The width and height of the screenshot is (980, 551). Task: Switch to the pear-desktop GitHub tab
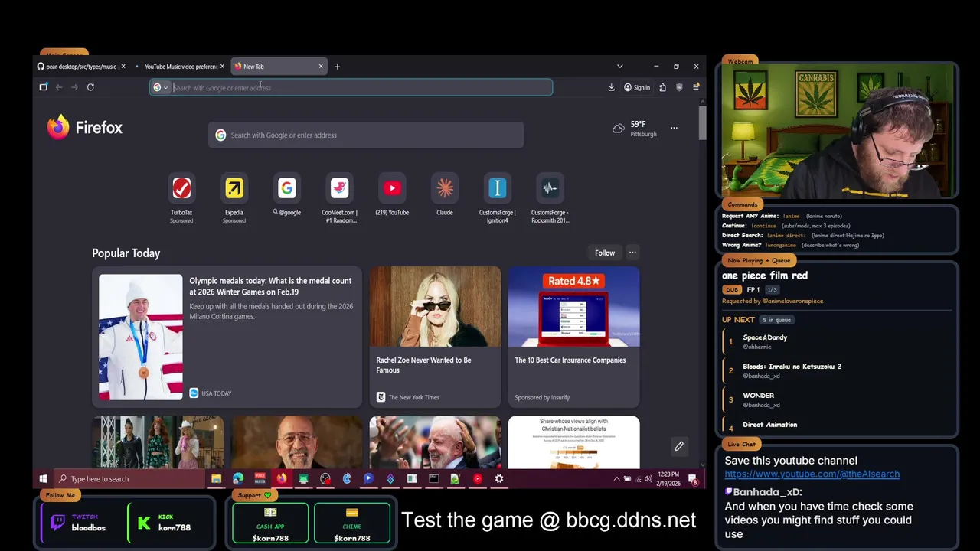(x=77, y=67)
